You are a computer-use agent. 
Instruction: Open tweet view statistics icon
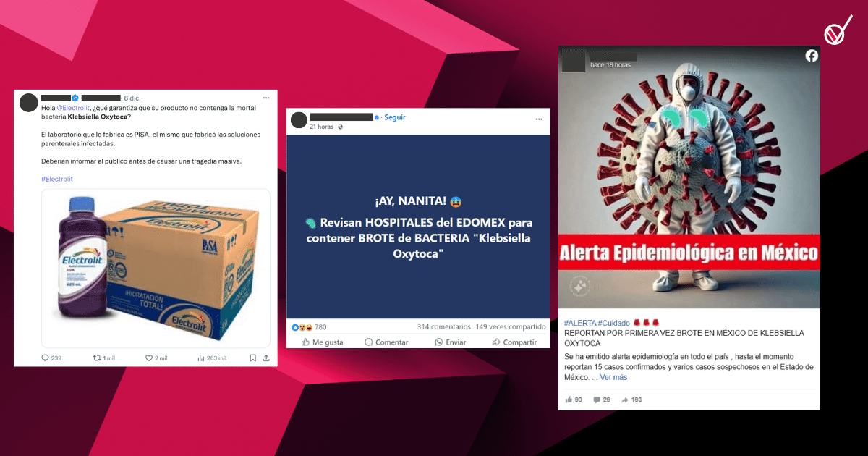click(x=201, y=358)
